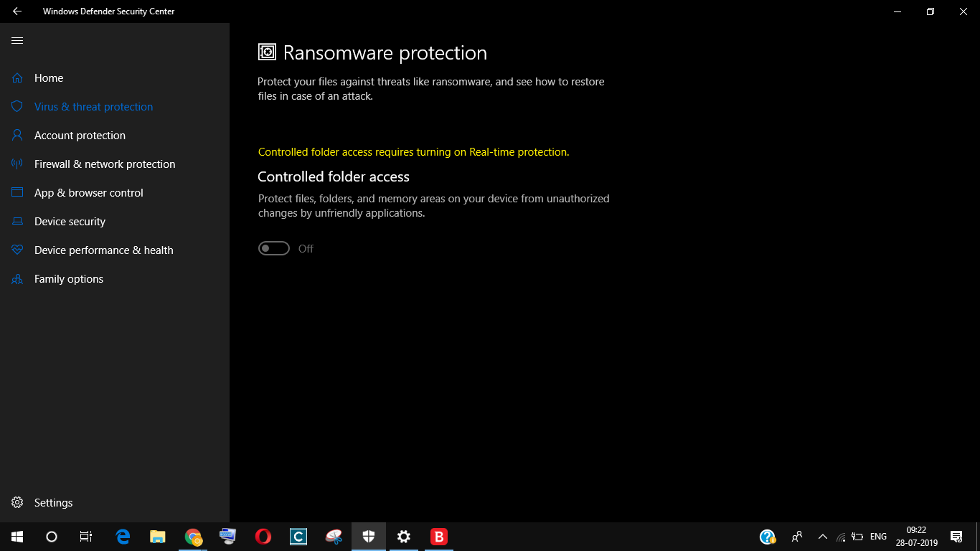Viewport: 980px width, 551px height.
Task: Click the window icon for app control
Action: click(17, 192)
